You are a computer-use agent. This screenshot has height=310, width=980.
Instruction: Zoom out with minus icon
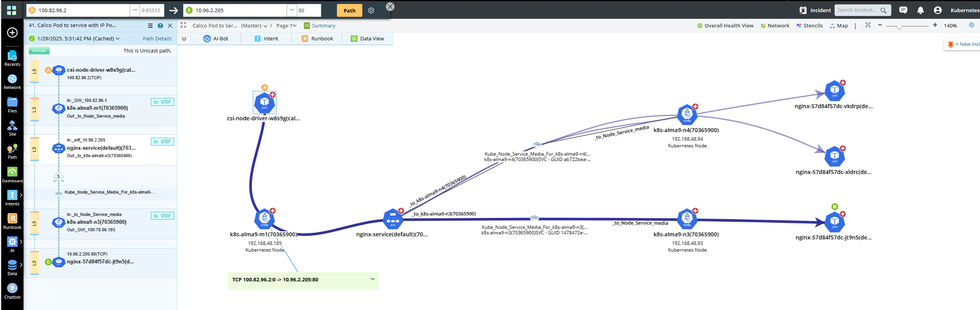pos(880,25)
